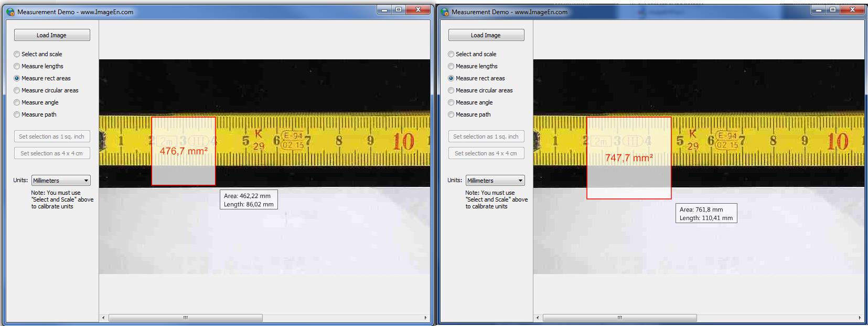
Task: Select 'Select and scale' in right window
Action: pyautogui.click(x=472, y=54)
